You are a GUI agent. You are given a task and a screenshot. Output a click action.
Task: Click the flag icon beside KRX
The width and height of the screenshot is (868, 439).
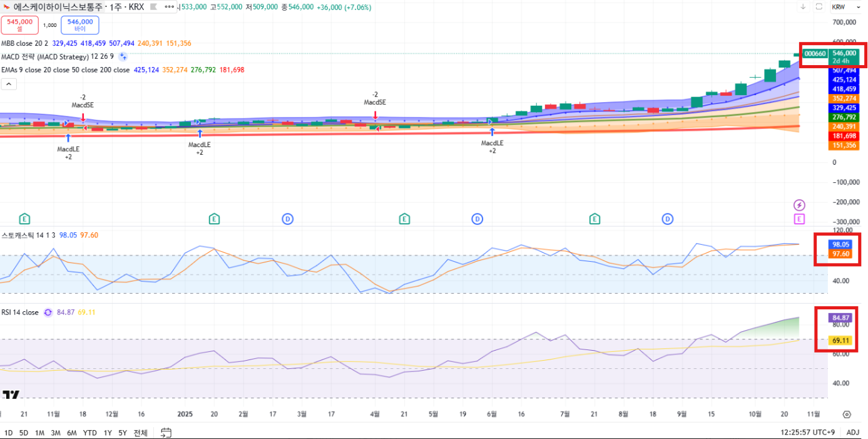pyautogui.click(x=153, y=7)
